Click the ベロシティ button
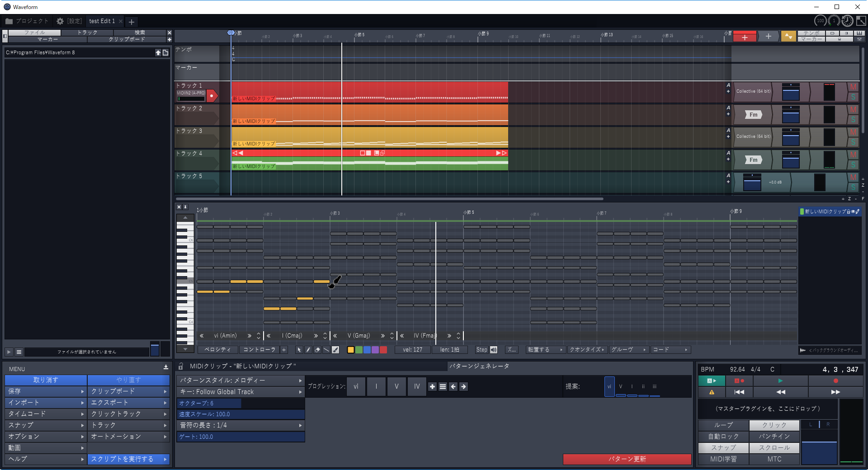This screenshot has width=868, height=470. (x=217, y=350)
